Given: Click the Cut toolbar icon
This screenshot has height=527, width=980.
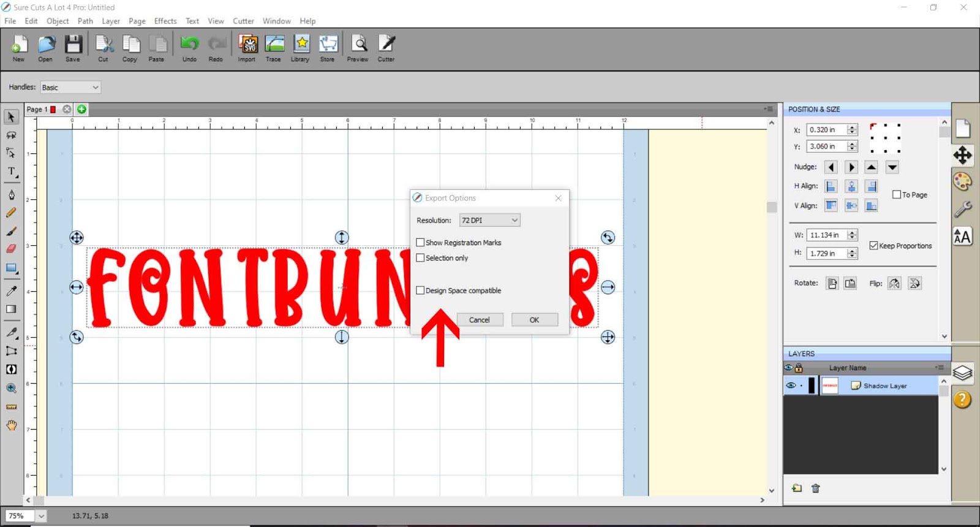Looking at the screenshot, I should [x=104, y=48].
